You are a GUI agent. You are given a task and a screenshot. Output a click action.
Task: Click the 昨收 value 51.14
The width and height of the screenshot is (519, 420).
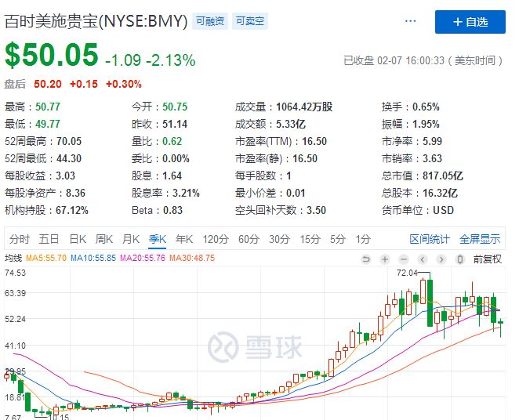(175, 124)
